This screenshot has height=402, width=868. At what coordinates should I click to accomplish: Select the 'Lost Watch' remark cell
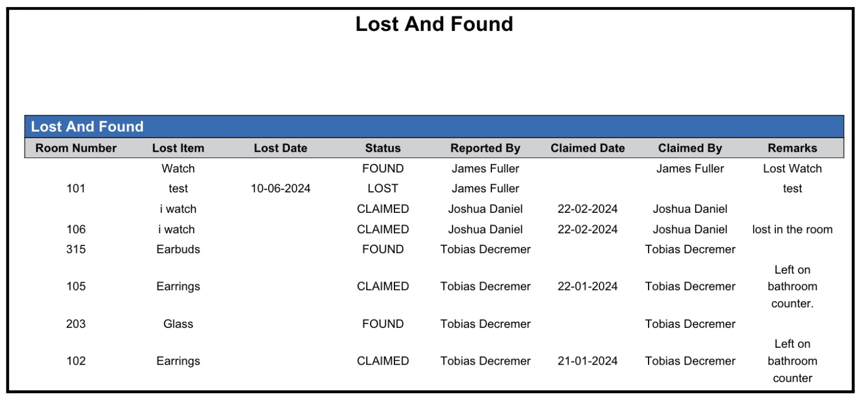click(x=792, y=168)
